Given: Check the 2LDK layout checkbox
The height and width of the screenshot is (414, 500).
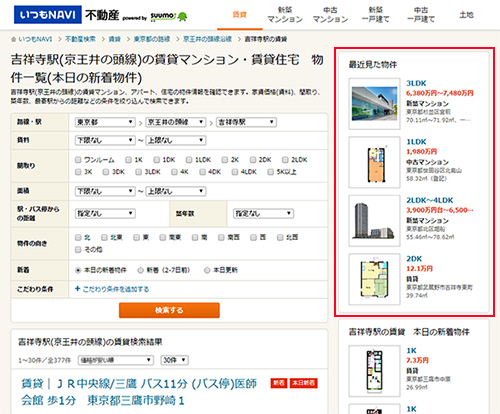Looking at the screenshot, I should click(285, 160).
